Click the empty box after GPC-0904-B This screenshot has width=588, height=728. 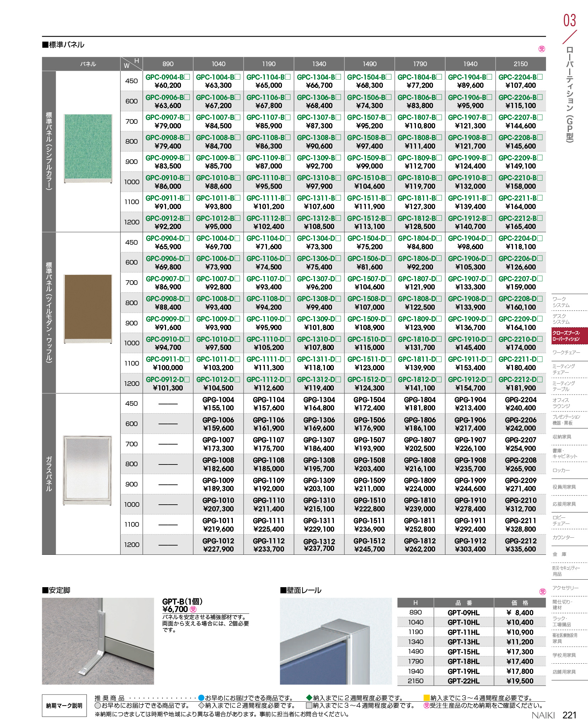coord(187,77)
